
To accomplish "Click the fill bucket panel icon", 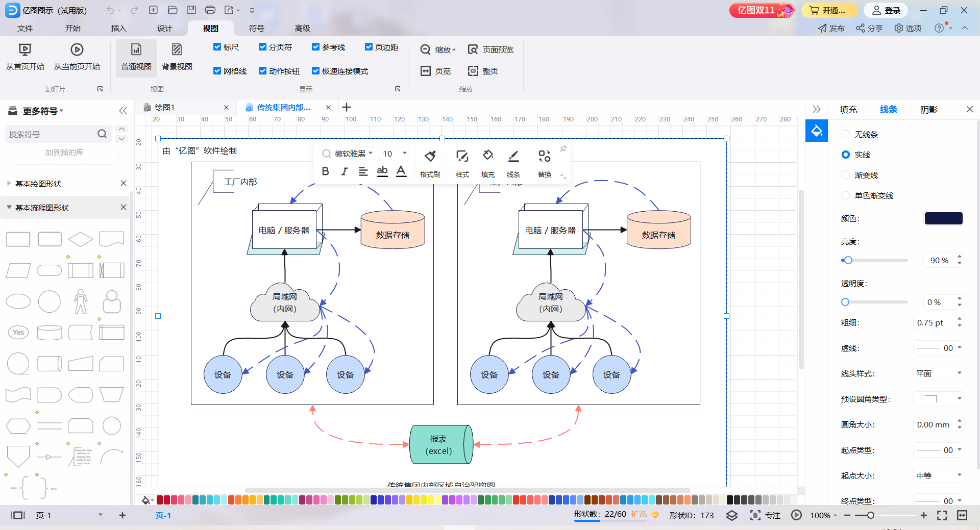I will (817, 131).
